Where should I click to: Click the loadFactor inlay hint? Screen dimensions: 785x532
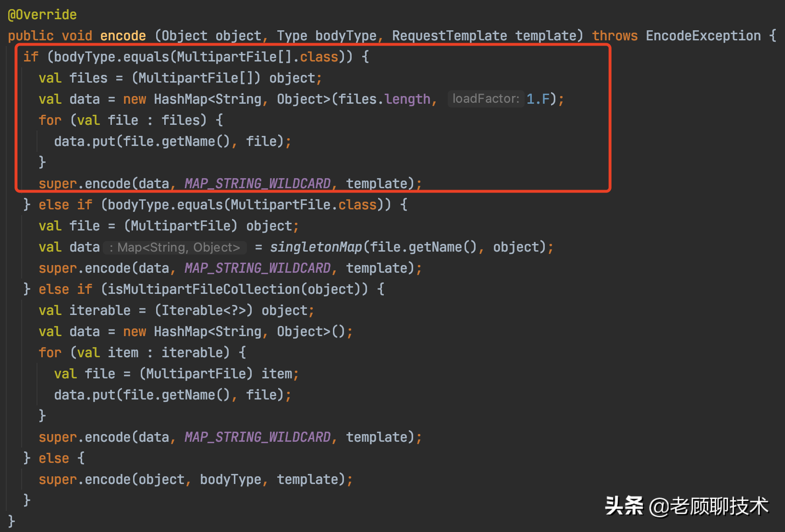coord(486,99)
